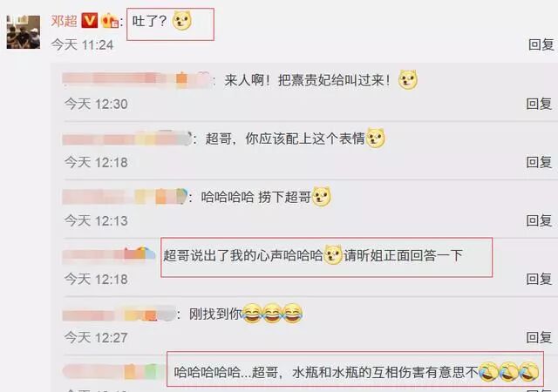Reply to 邓超's 11:24 comment
Viewport: 558px width, 392px height.
click(x=541, y=44)
